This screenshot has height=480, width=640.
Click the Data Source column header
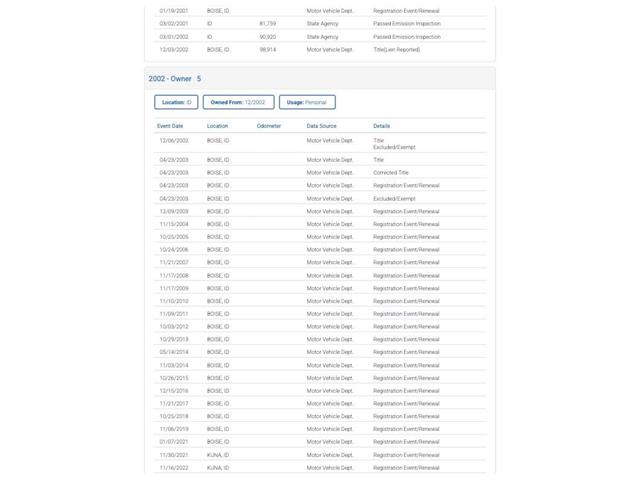[322, 126]
